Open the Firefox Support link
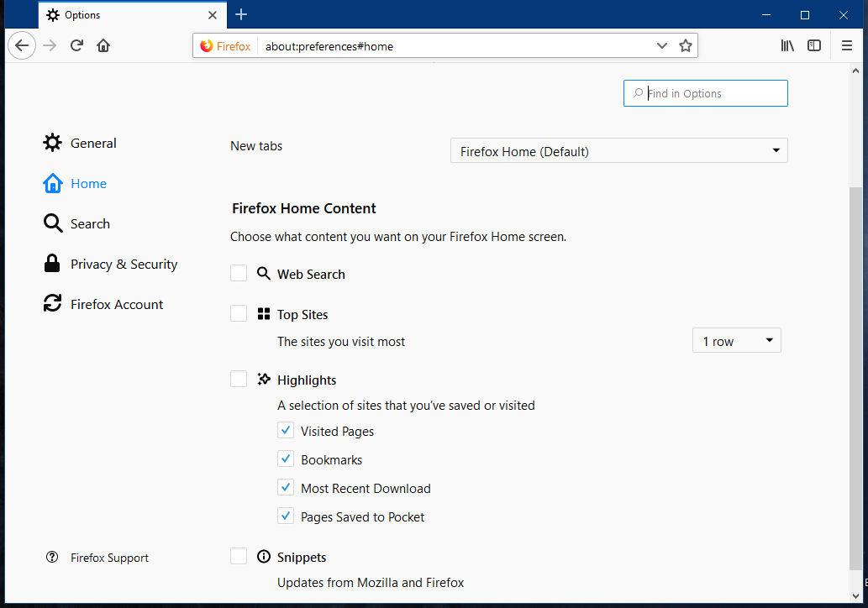The image size is (868, 608). [x=109, y=558]
